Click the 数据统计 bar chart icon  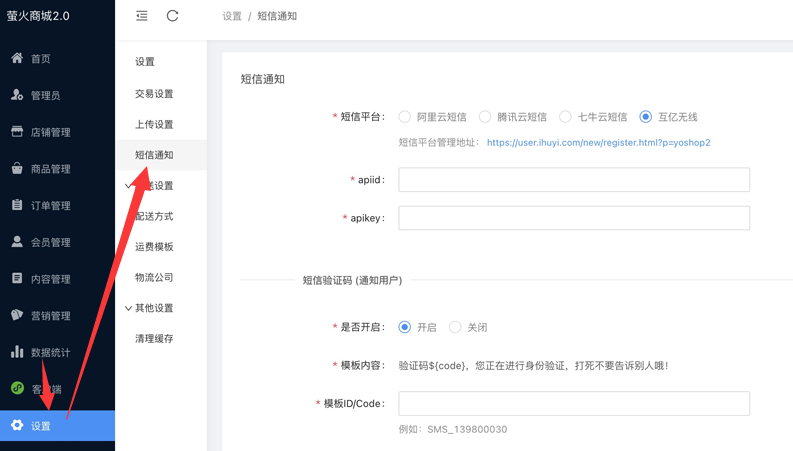pyautogui.click(x=17, y=352)
